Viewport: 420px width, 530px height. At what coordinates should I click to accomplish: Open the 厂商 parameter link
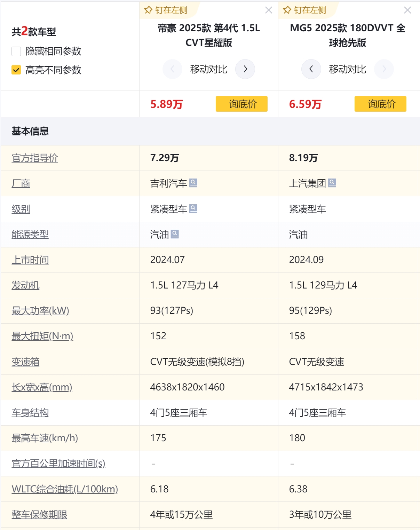[21, 183]
